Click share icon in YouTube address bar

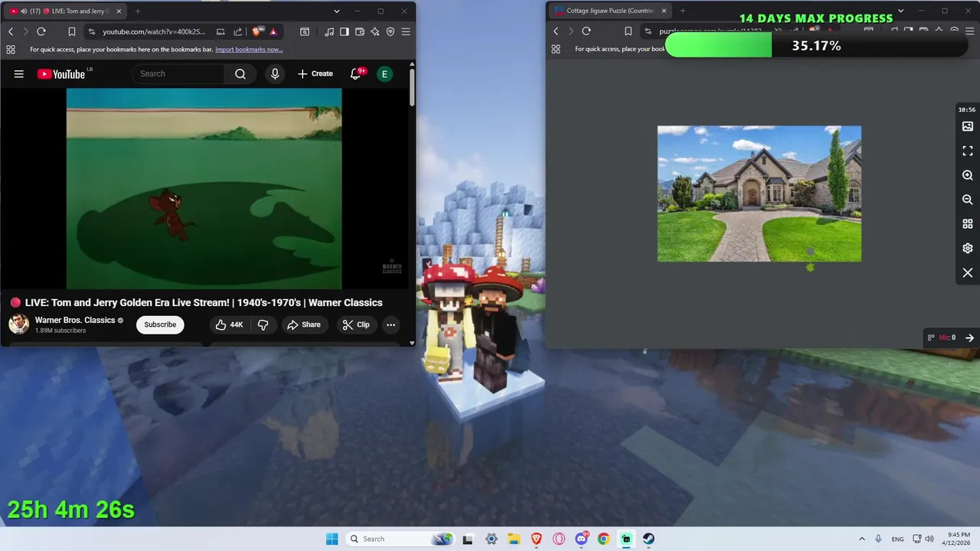237,31
